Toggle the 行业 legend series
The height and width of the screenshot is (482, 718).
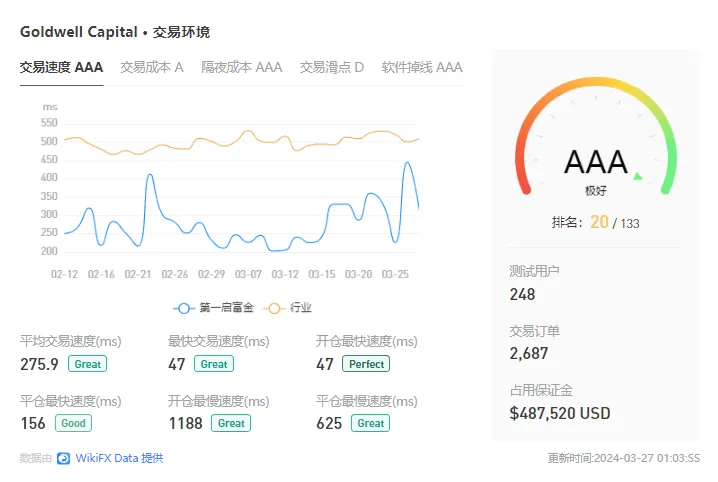[x=288, y=308]
